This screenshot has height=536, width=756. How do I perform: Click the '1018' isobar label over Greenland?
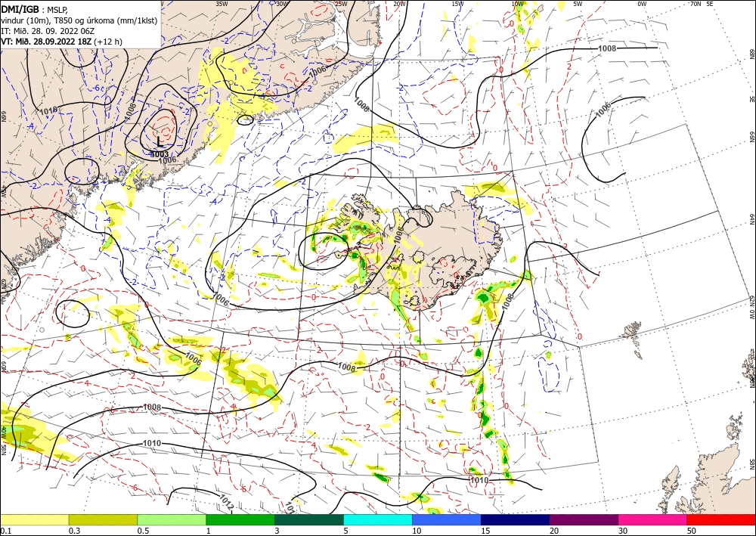(48, 111)
